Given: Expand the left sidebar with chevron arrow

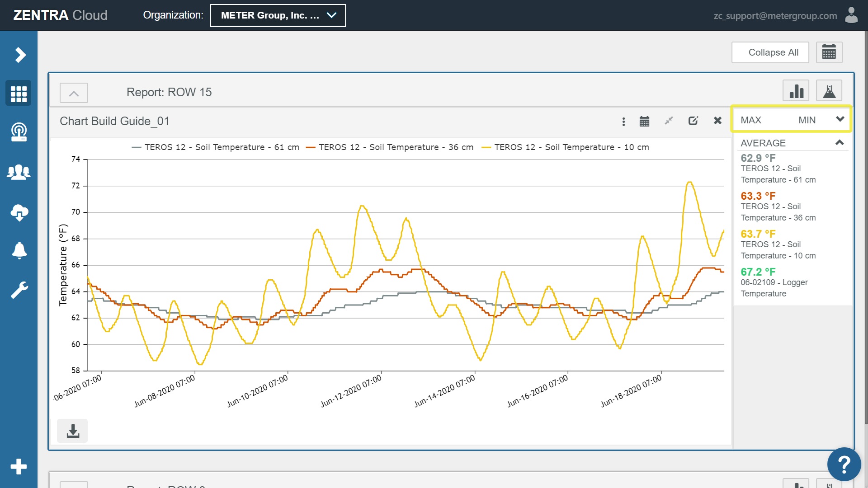Looking at the screenshot, I should 19,55.
